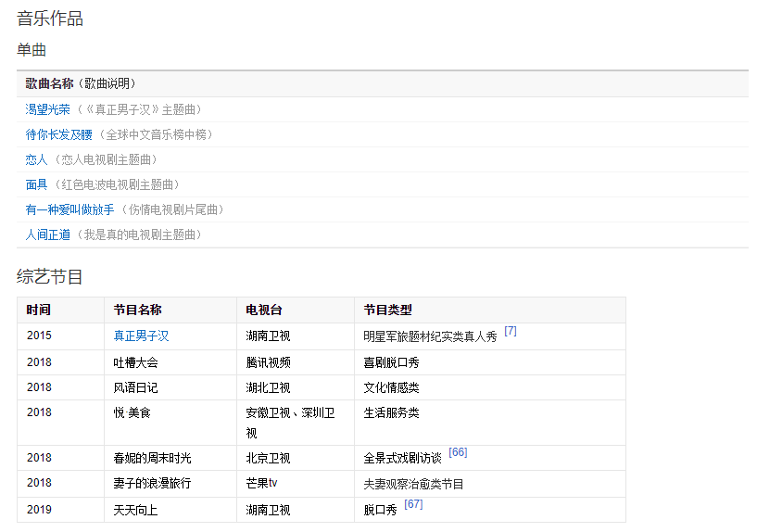Select the 吐槽大会 program cell
Screen dimensions: 757x532
135,362
